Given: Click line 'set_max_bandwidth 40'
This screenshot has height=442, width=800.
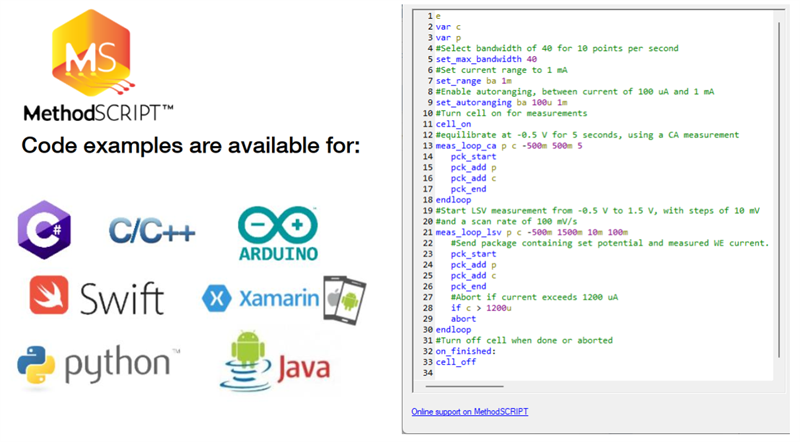Looking at the screenshot, I should [486, 59].
